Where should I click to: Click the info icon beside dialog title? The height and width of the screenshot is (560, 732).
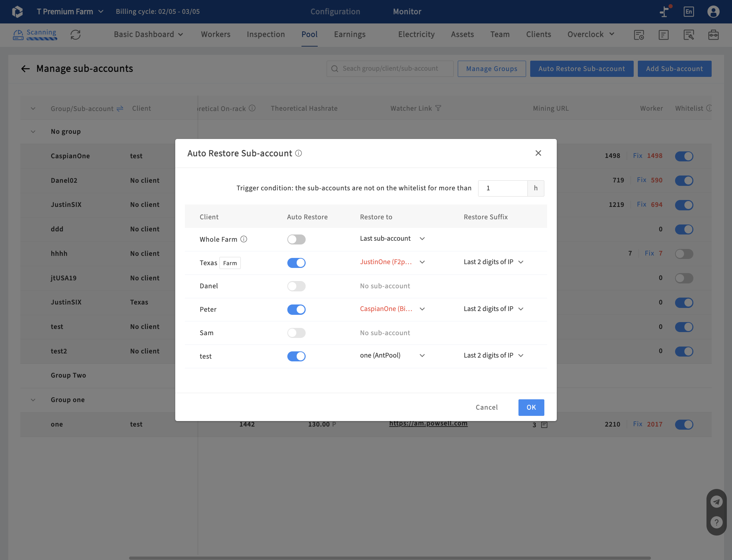(299, 153)
